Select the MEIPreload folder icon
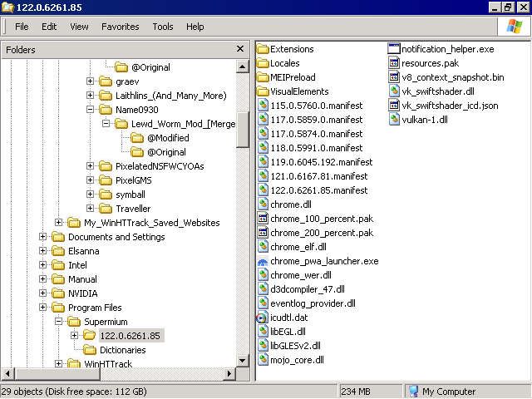 (x=263, y=77)
